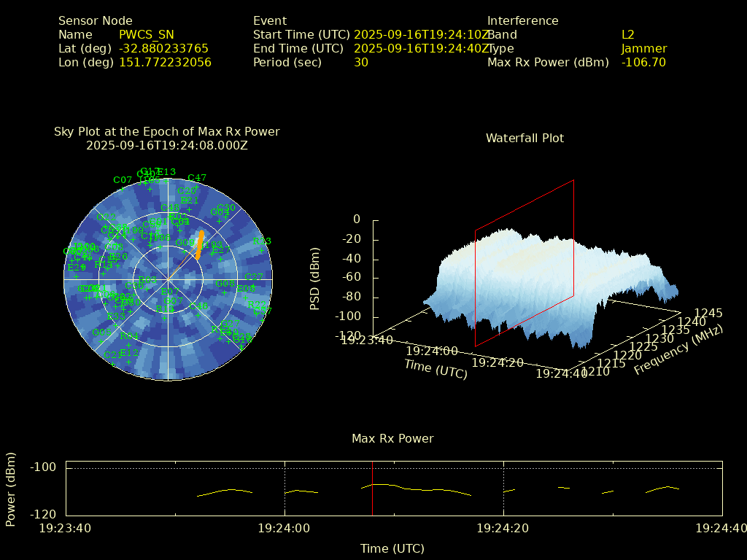Select satellite E27 near orange track
The image size is (747, 560).
pyautogui.click(x=220, y=251)
